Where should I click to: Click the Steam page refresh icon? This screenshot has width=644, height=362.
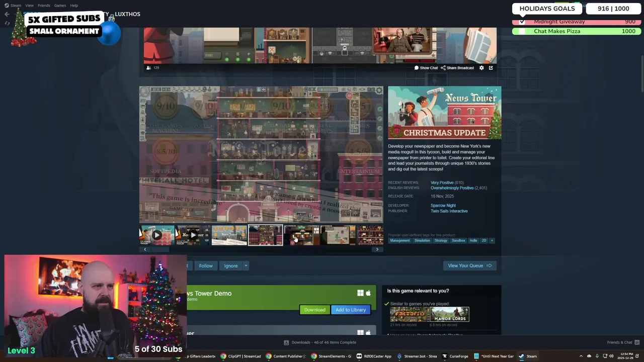[x=7, y=23]
